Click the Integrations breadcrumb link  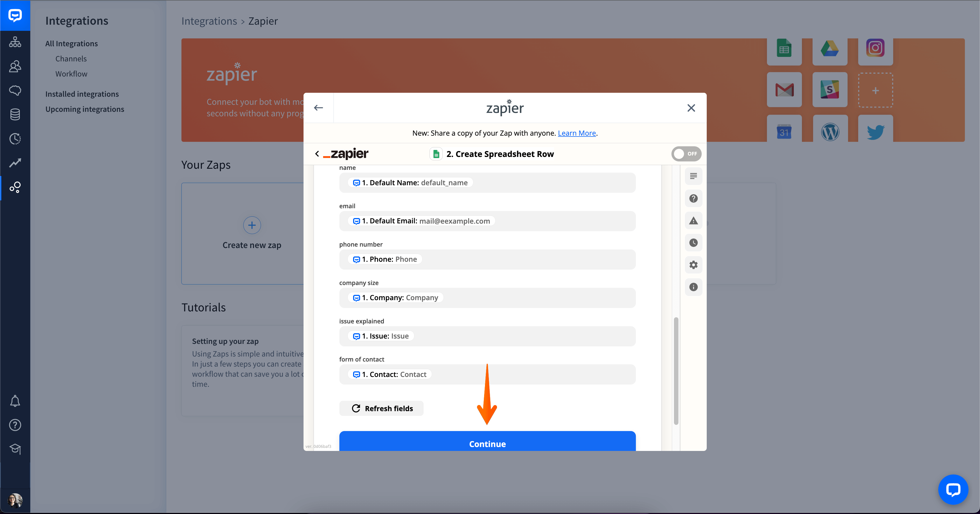pos(209,21)
